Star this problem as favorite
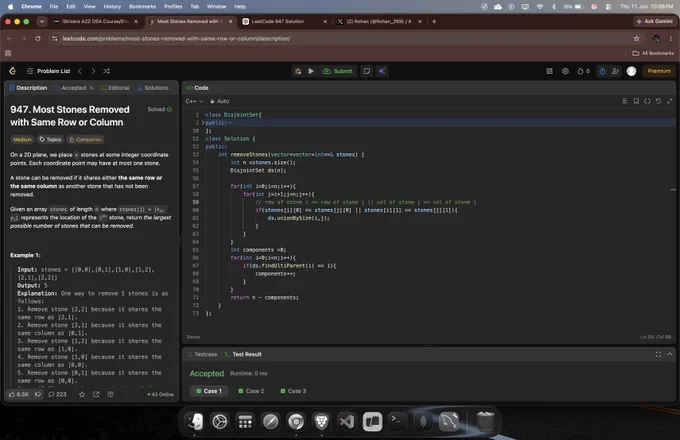This screenshot has width=680, height=440. pyautogui.click(x=82, y=394)
